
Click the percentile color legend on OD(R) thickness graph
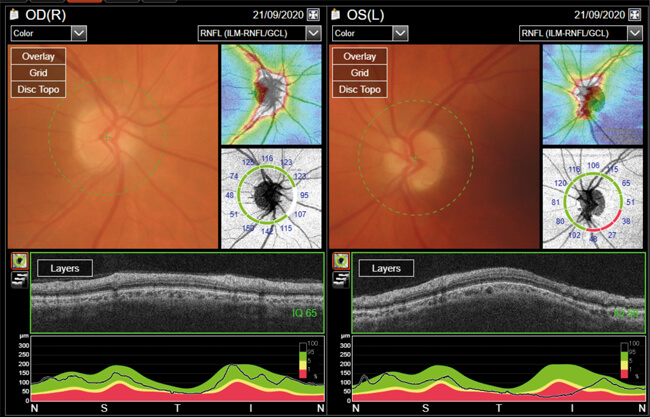(x=310, y=361)
